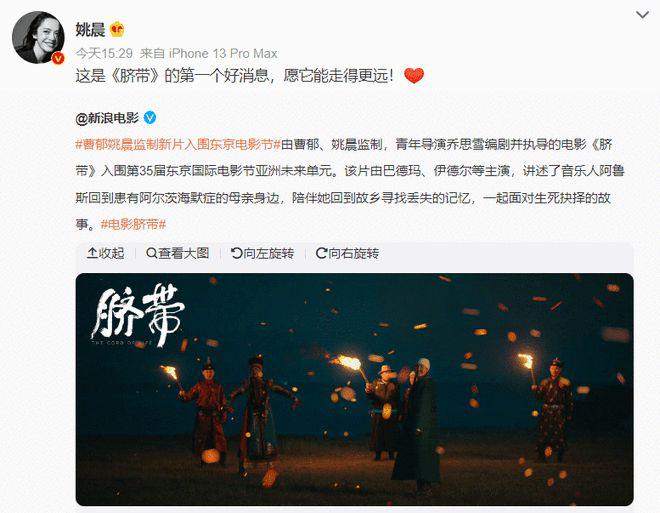Rotate image left using counterclockwise icon
The width and height of the screenshot is (660, 513).
(x=237, y=253)
